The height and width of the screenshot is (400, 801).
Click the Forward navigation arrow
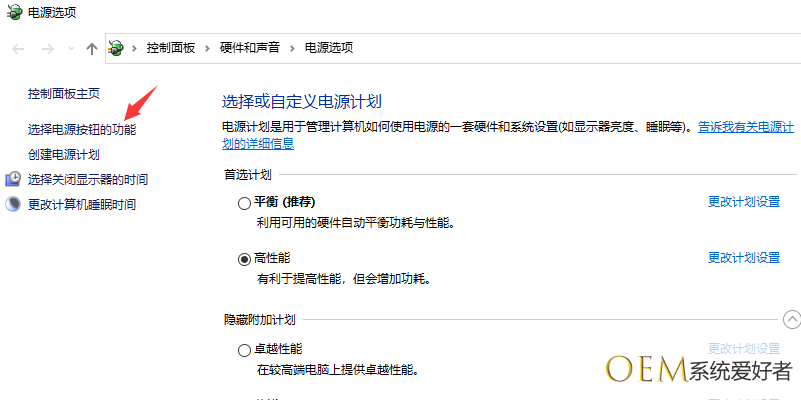click(46, 48)
